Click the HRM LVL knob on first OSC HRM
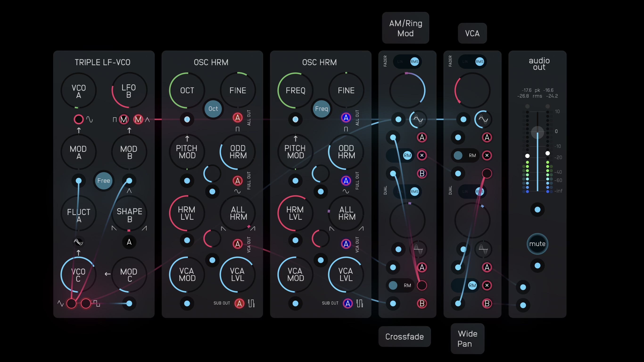 click(187, 213)
